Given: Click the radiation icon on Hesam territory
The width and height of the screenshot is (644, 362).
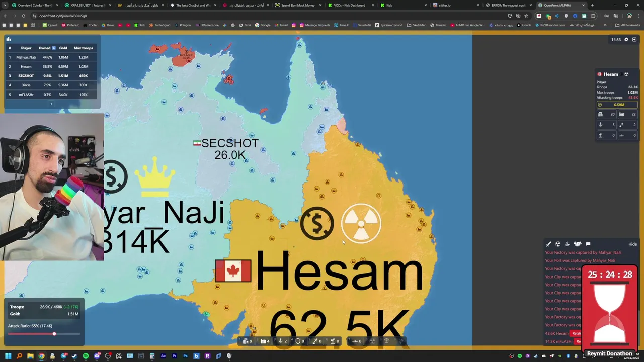Looking at the screenshot, I should (361, 223).
